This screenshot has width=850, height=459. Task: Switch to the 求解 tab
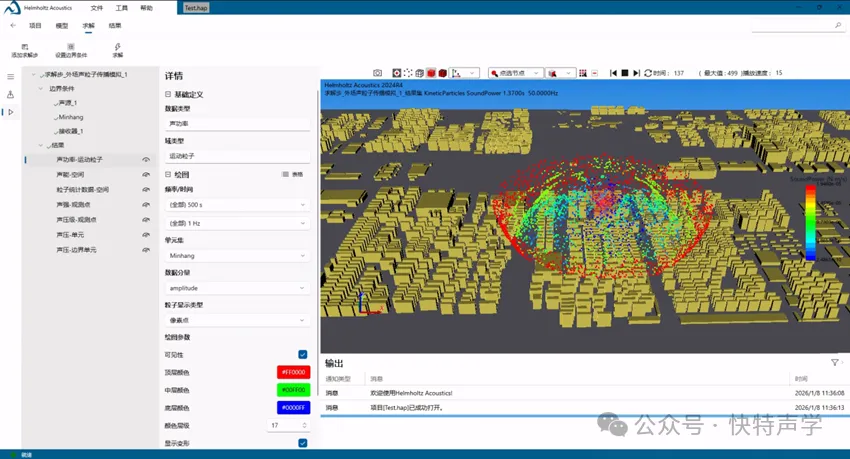click(x=88, y=25)
